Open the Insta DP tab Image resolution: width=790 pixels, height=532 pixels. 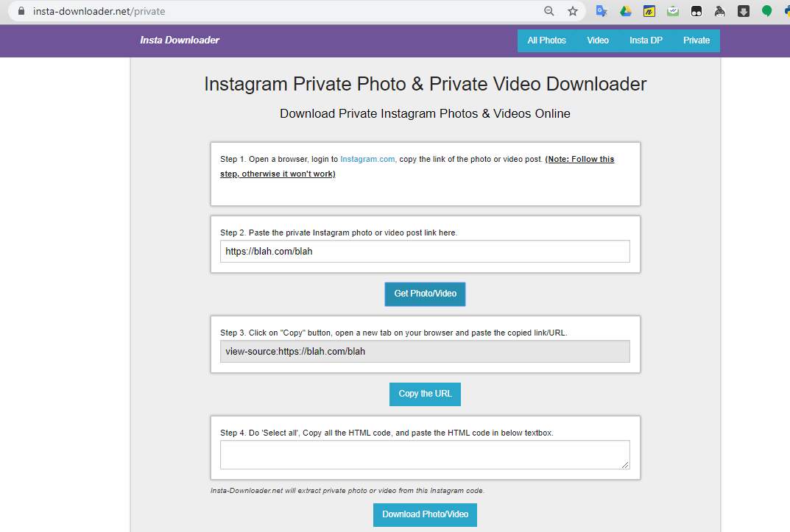[646, 40]
